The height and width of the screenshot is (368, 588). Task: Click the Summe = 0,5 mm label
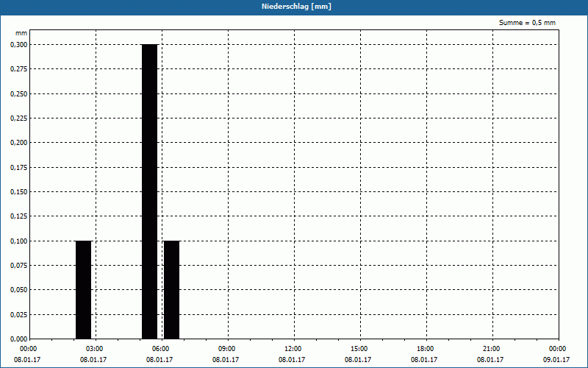click(527, 23)
